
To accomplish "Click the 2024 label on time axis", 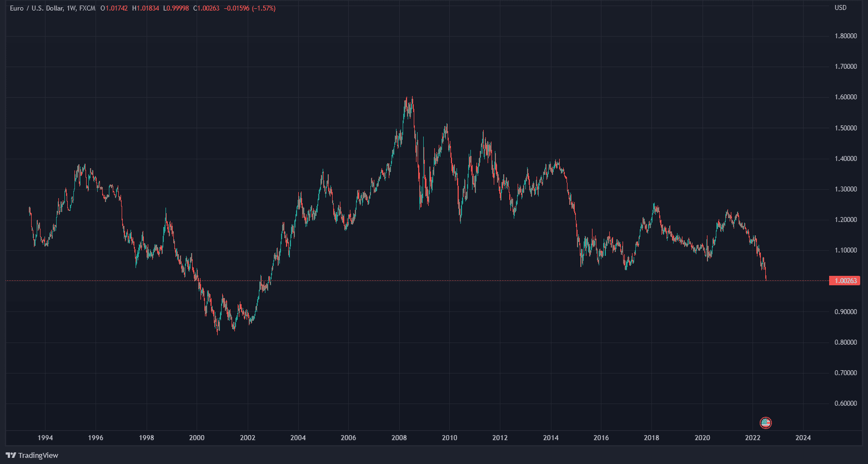I will click(803, 438).
